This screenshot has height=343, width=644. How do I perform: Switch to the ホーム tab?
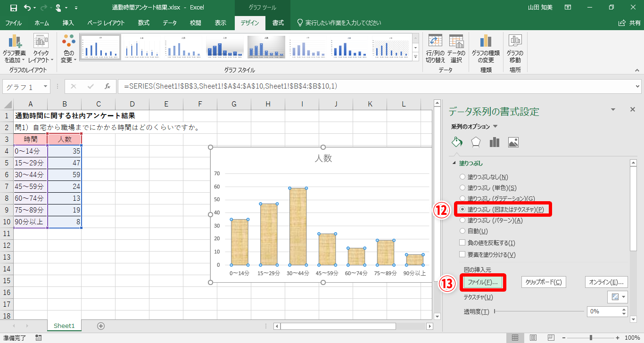tap(41, 23)
